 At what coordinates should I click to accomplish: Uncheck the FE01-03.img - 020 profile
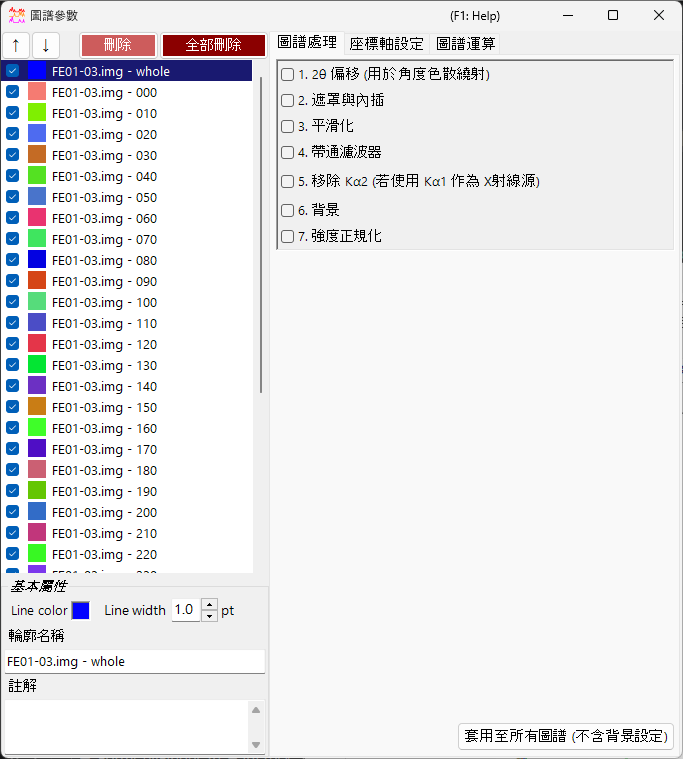pyautogui.click(x=13, y=134)
